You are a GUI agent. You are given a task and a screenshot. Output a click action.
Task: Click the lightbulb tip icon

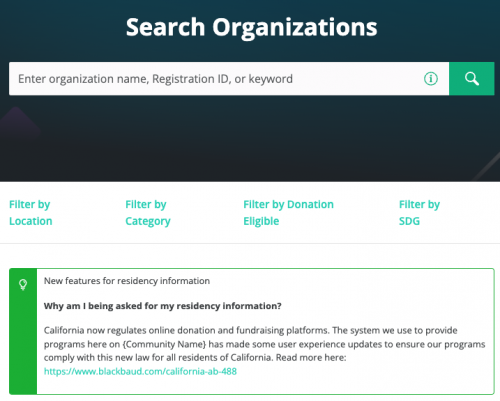(x=23, y=284)
